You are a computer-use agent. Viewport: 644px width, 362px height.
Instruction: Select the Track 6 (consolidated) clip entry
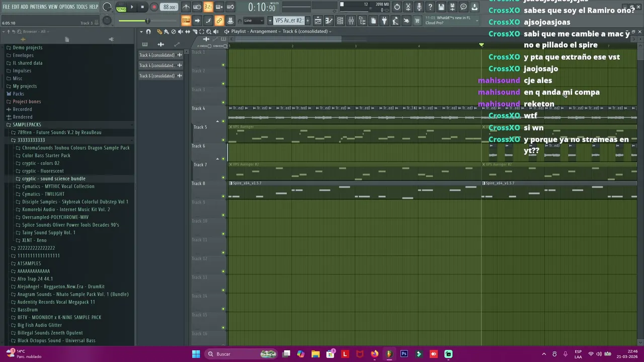tap(160, 75)
